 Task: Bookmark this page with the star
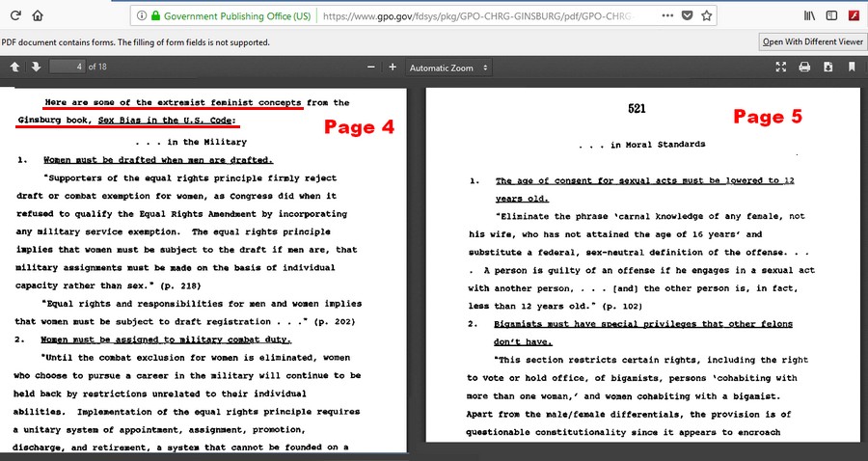pyautogui.click(x=706, y=16)
